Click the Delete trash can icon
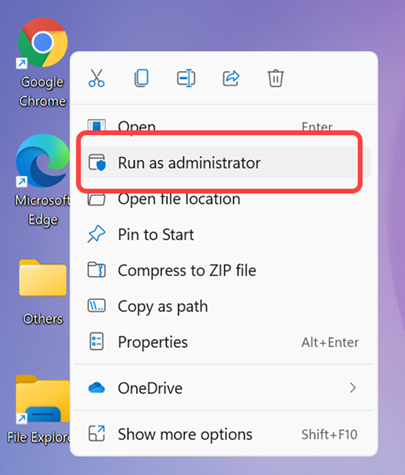Screen dimensions: 405x475 point(276,78)
